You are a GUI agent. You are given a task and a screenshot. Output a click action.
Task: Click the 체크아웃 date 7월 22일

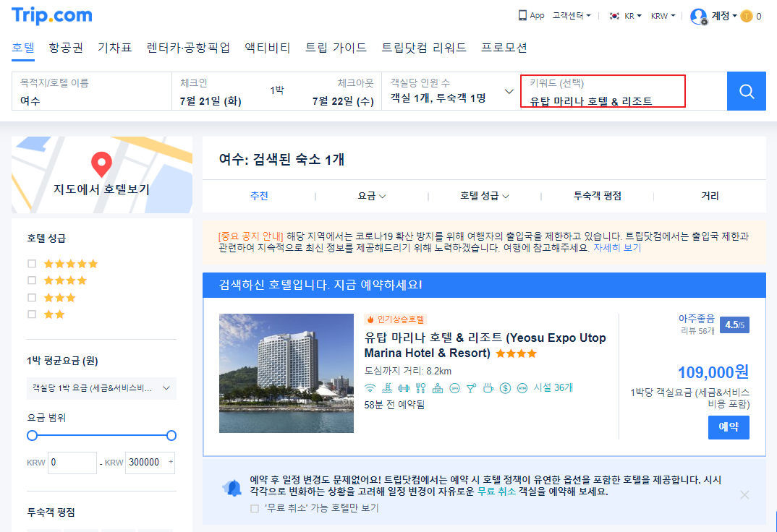pos(343,101)
